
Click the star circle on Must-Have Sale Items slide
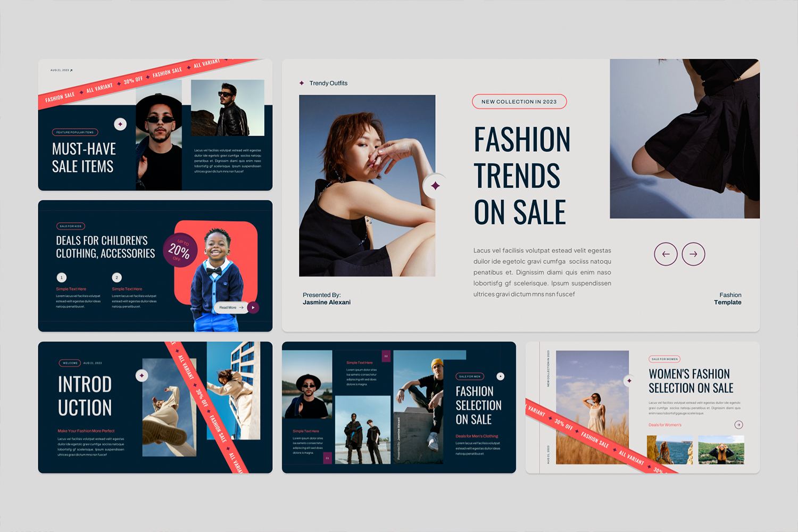(120, 124)
